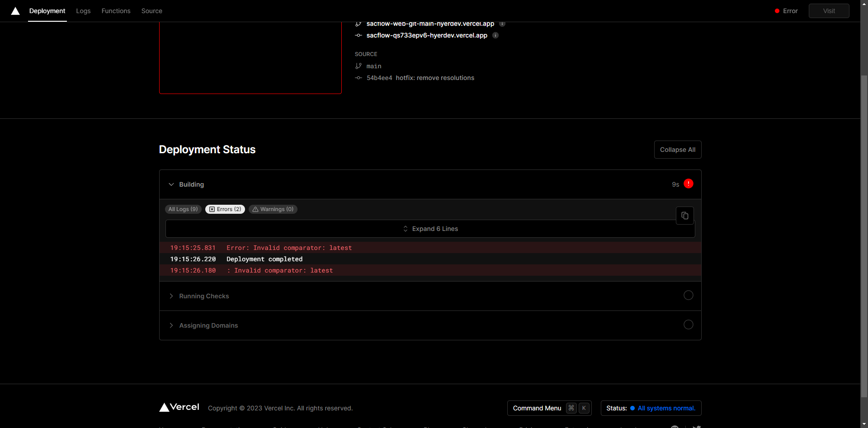Expand the Assigning Domains section
The height and width of the screenshot is (428, 868).
pos(430,325)
